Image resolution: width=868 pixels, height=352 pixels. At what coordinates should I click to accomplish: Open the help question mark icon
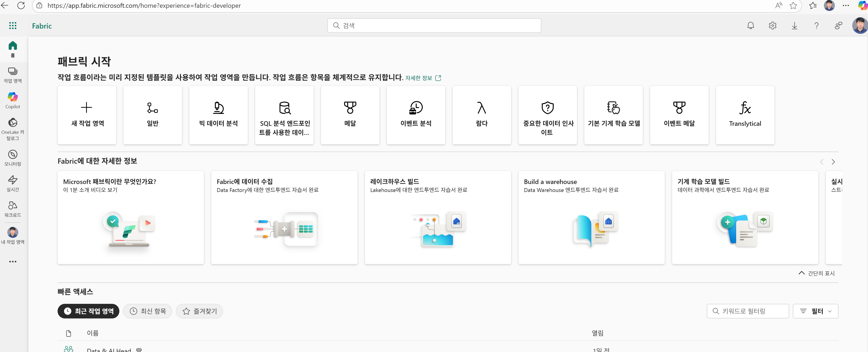[x=816, y=26]
